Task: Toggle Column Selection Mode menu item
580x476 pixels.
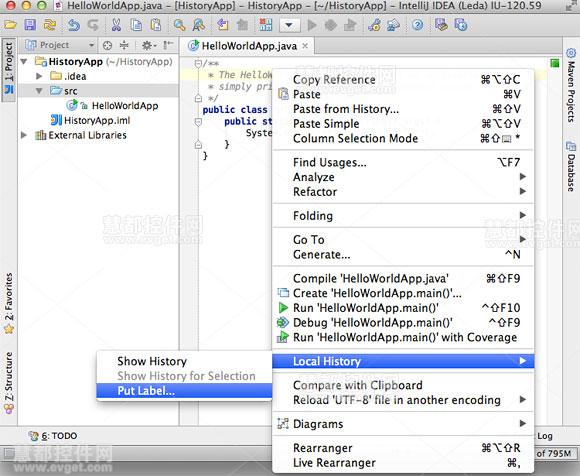Action: tap(403, 138)
